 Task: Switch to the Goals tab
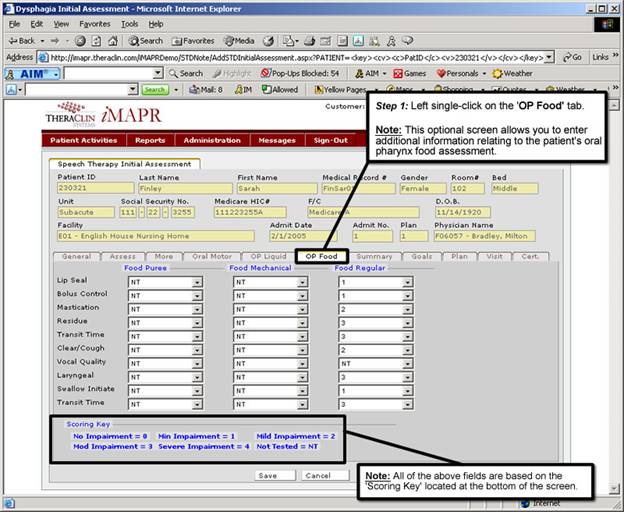pyautogui.click(x=422, y=257)
